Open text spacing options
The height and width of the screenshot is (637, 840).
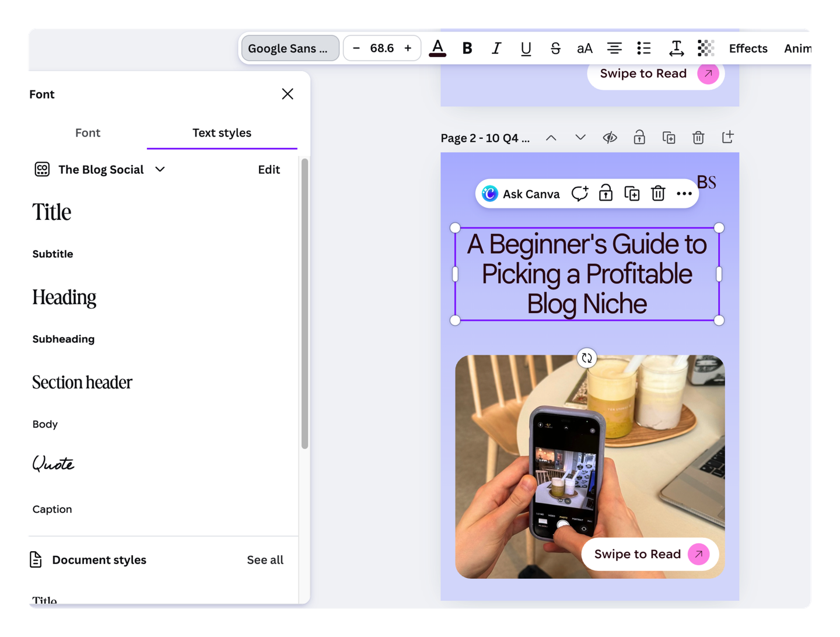point(676,48)
